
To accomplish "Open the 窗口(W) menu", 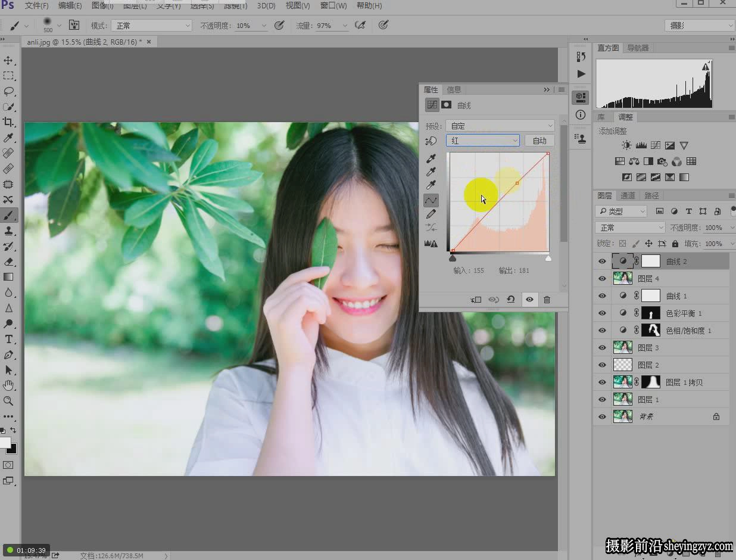I will pyautogui.click(x=333, y=5).
